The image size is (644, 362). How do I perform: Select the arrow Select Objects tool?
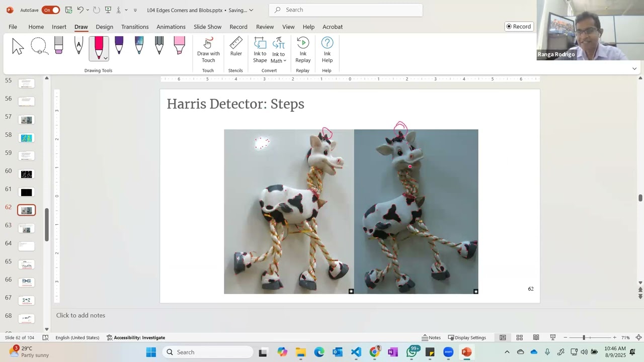pos(18,46)
